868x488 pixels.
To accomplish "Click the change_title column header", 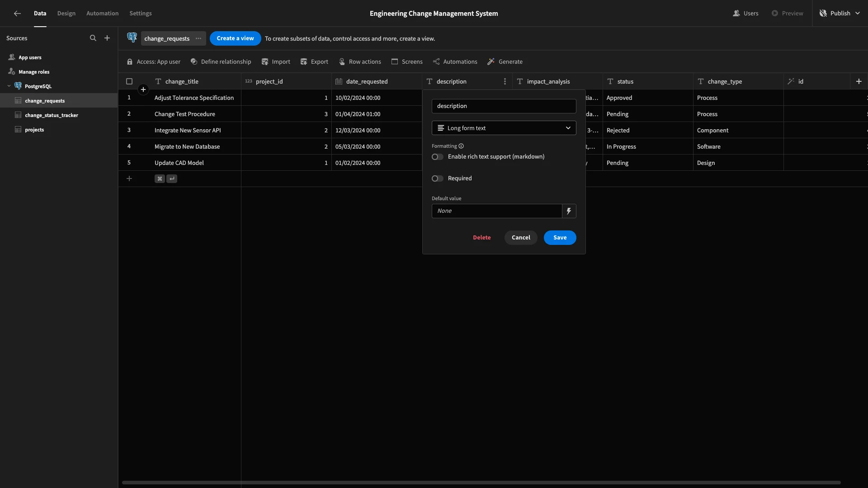I will 196,82.
